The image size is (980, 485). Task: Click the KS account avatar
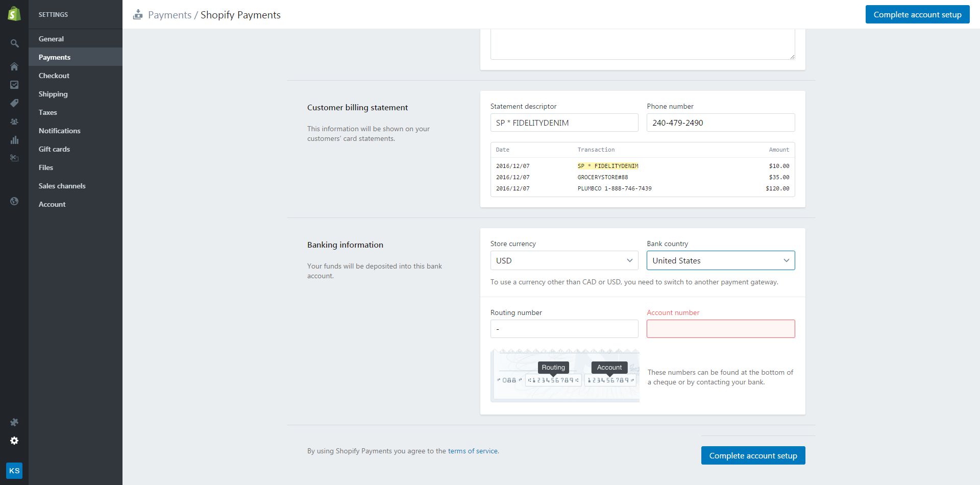point(14,471)
